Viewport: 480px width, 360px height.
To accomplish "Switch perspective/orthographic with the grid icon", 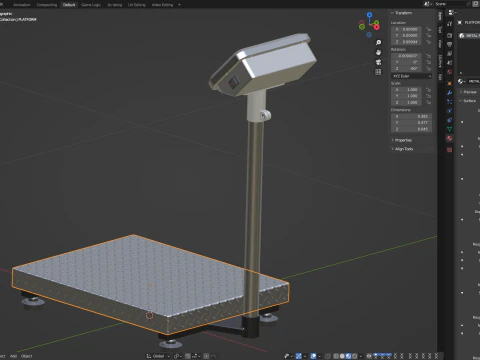I will coord(378,72).
